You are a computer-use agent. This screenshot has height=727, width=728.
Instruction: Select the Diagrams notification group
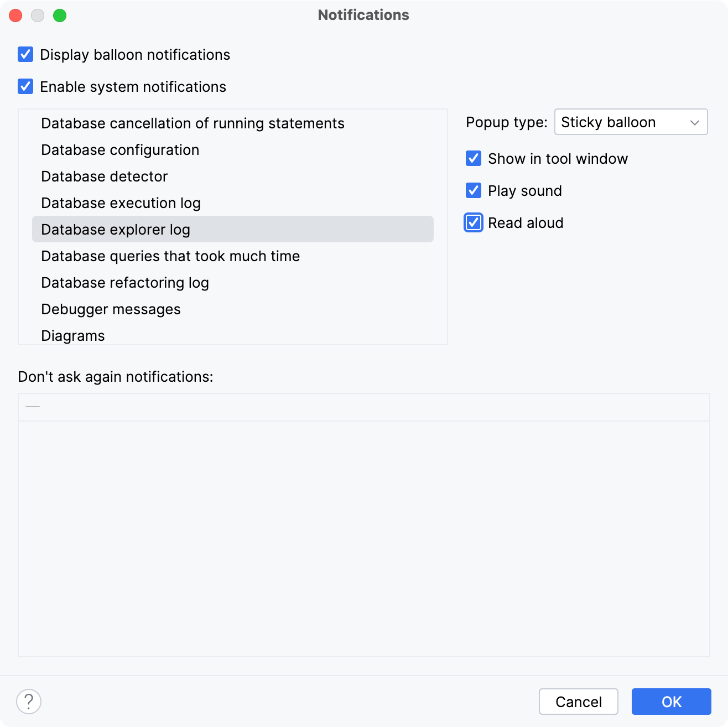click(72, 335)
